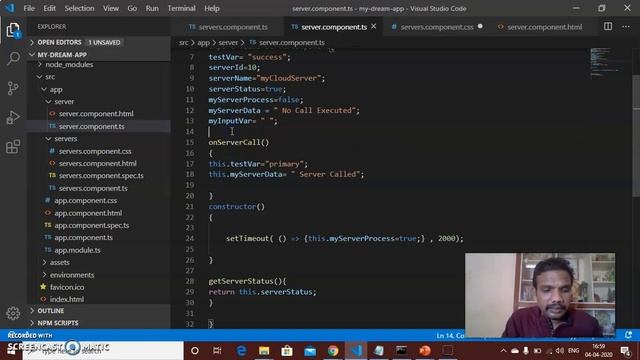Open the editor More Actions ellipsis
Viewport: 640px width, 360px height.
coord(626,27)
